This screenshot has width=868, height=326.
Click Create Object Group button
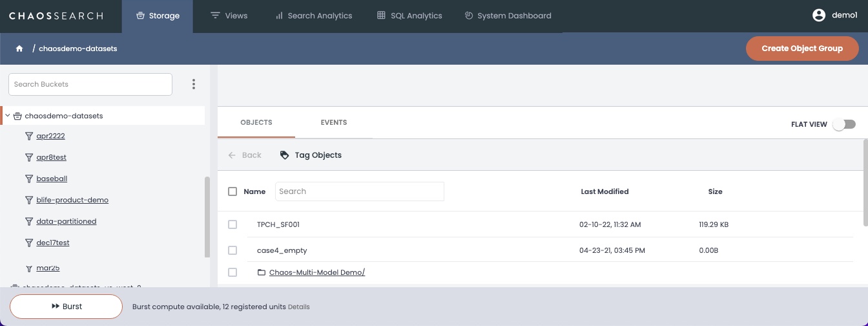802,49
